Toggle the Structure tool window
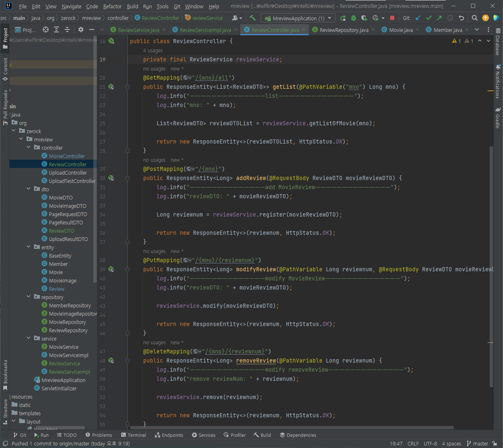The height and width of the screenshot is (448, 503). (5, 411)
